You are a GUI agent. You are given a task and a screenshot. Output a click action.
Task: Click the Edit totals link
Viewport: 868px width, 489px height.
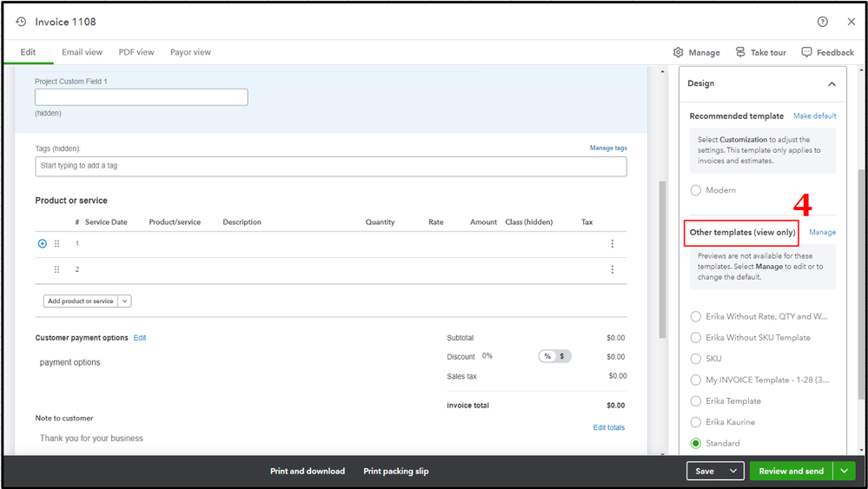[609, 427]
